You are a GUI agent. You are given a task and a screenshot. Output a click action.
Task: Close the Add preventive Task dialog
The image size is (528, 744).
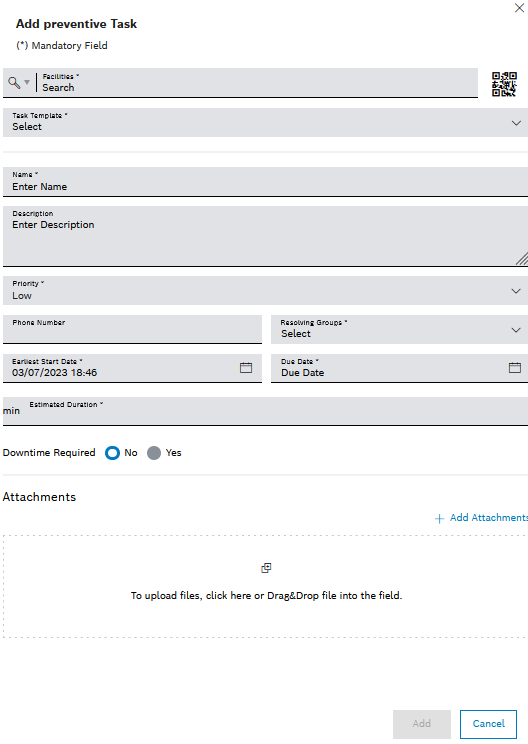tap(519, 8)
